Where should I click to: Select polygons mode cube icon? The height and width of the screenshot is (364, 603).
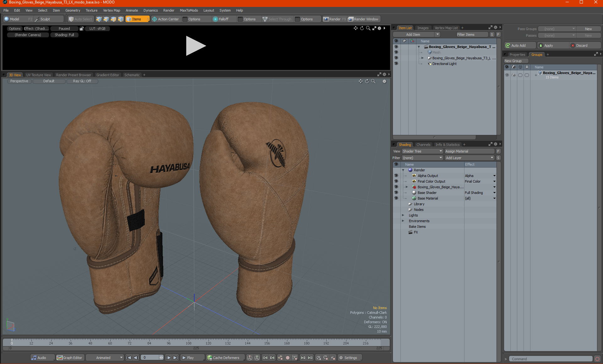(x=113, y=19)
